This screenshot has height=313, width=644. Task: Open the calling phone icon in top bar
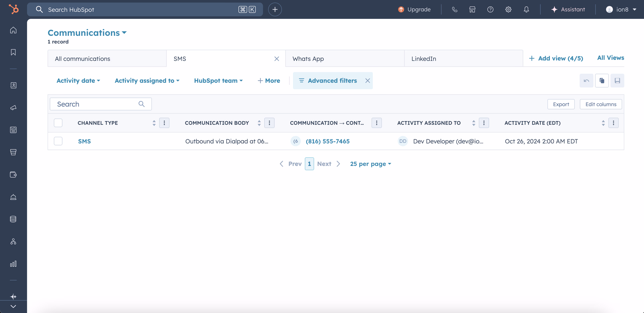[455, 9]
